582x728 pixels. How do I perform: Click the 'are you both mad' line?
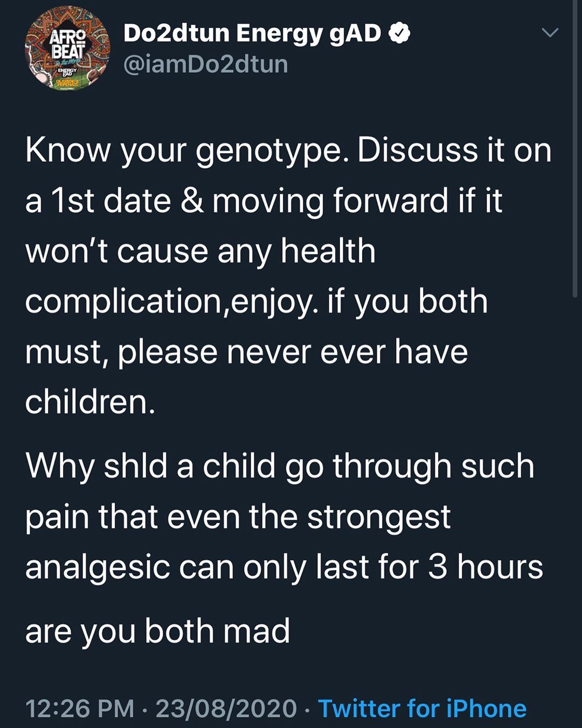tap(158, 631)
